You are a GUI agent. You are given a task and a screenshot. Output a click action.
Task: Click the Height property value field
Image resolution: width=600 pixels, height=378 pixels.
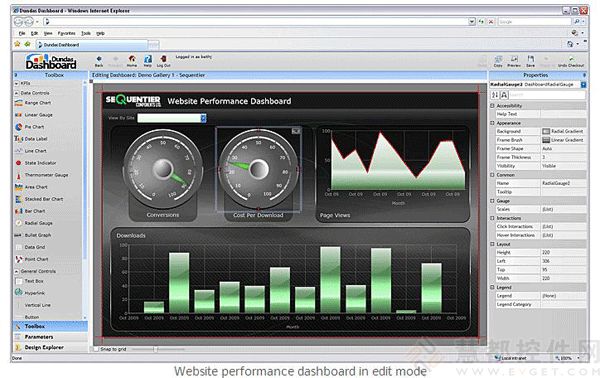[563, 253]
